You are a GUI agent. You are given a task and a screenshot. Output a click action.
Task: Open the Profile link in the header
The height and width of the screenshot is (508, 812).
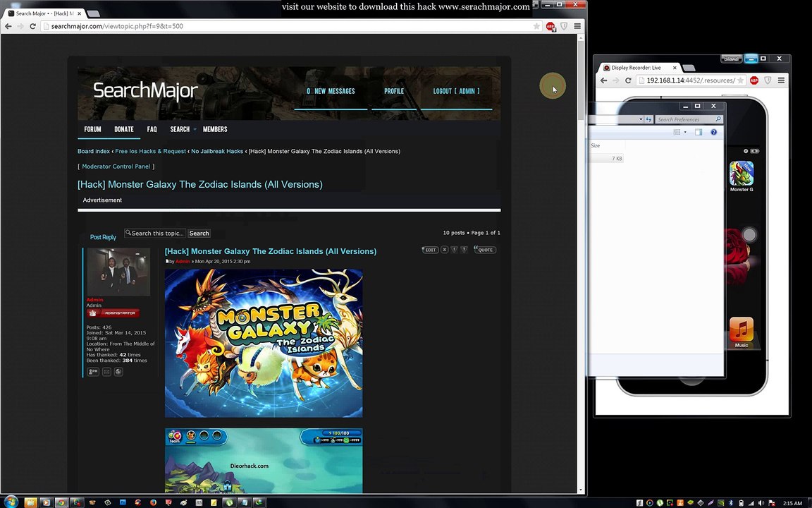(x=393, y=91)
